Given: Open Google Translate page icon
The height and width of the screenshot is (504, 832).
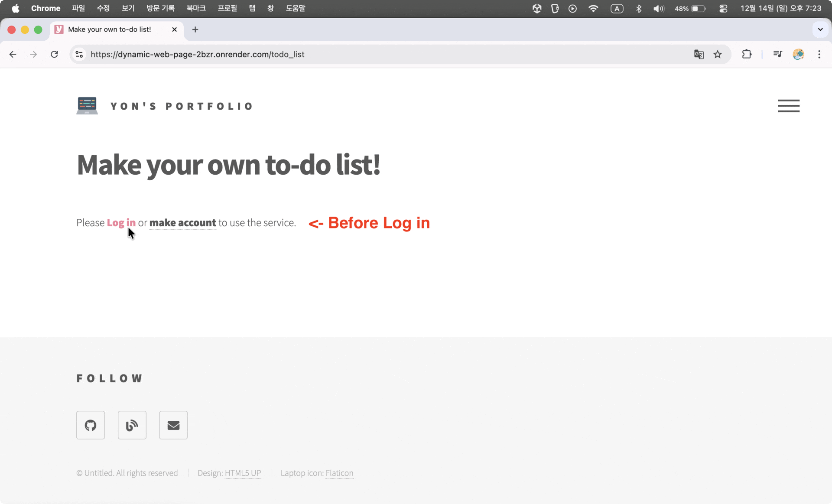Looking at the screenshot, I should pos(699,54).
